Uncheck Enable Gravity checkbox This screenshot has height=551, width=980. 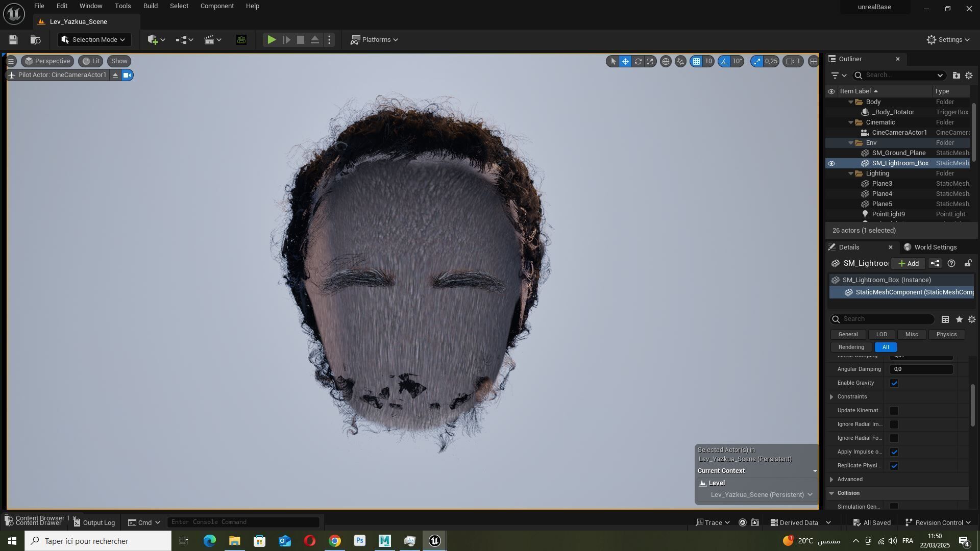click(894, 383)
